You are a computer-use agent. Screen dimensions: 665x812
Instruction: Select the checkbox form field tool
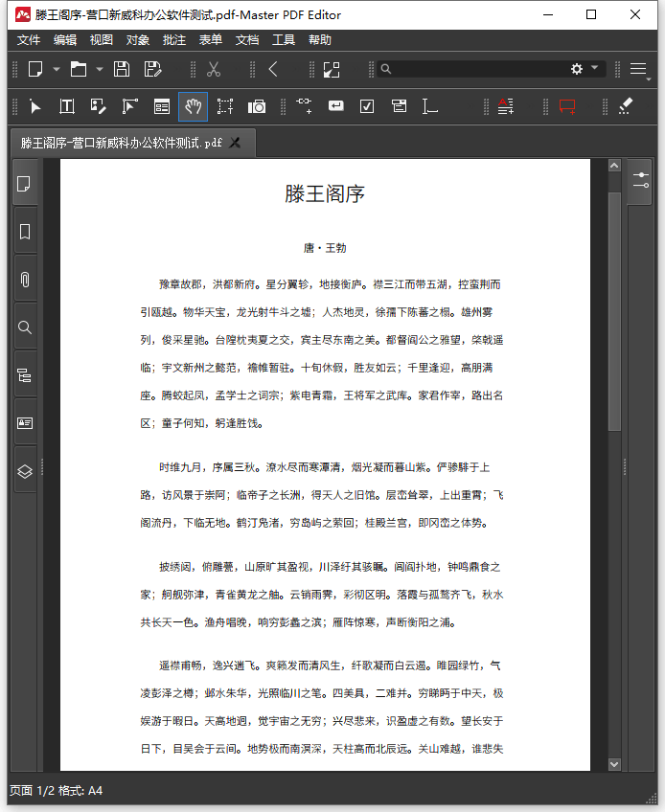pyautogui.click(x=366, y=106)
